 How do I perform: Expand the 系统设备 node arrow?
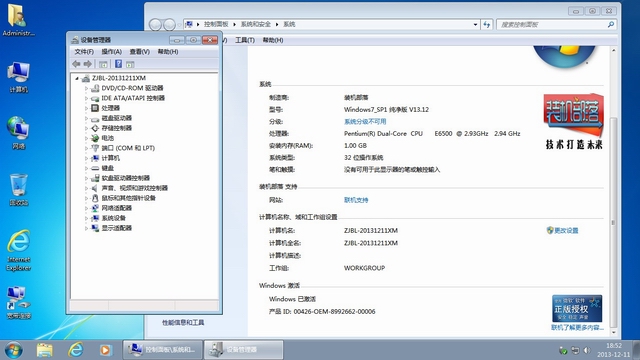point(86,218)
